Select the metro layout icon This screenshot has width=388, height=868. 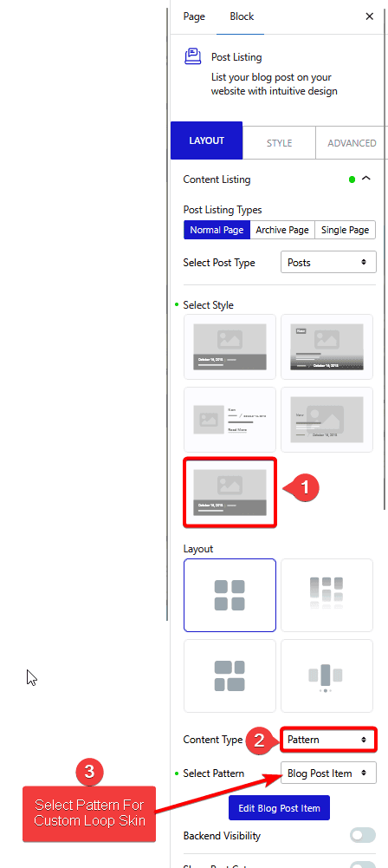pyautogui.click(x=230, y=675)
